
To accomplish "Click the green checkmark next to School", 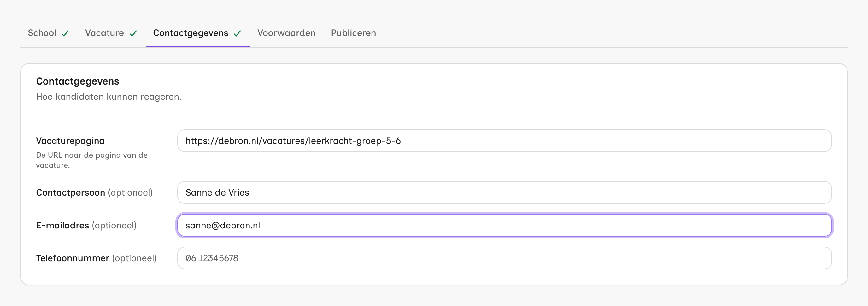I will point(65,33).
